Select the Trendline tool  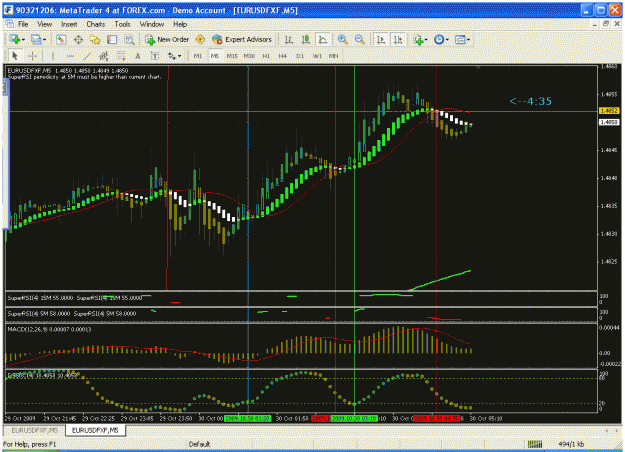tap(87, 56)
